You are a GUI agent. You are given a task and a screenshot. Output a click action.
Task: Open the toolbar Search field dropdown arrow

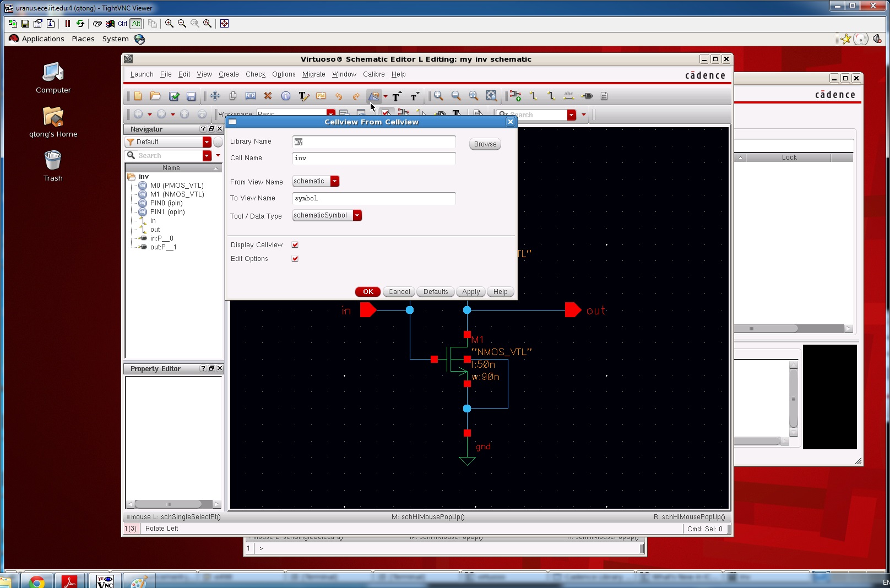[572, 115]
